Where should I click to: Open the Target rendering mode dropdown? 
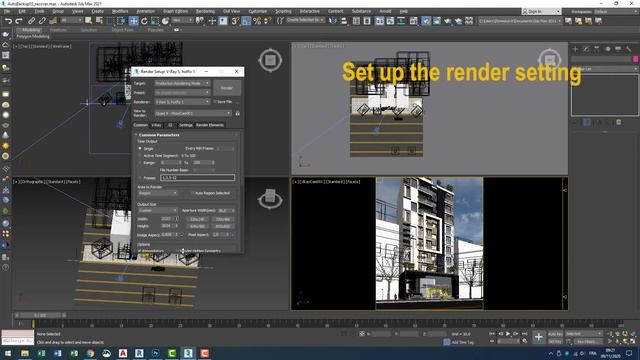click(182, 83)
